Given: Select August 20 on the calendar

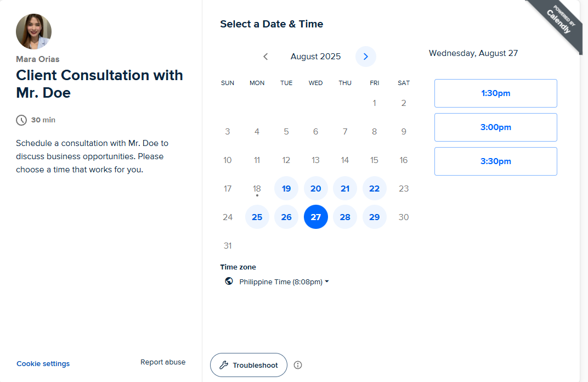Looking at the screenshot, I should tap(315, 189).
